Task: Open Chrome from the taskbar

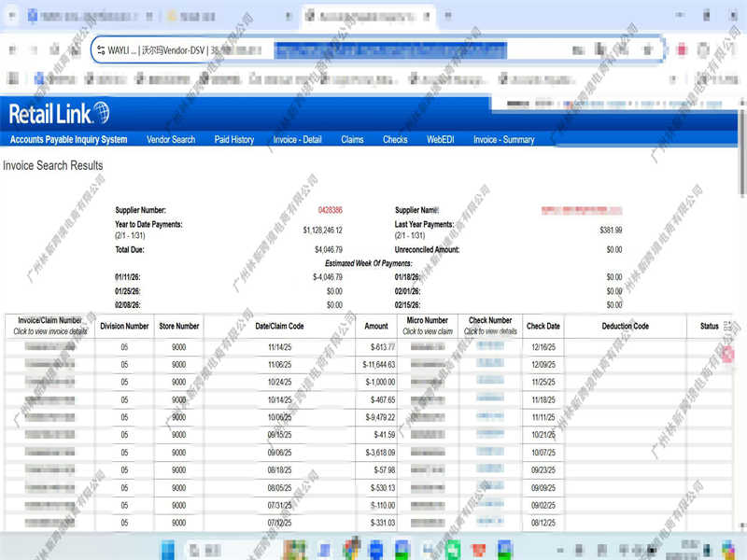Action: [352, 549]
